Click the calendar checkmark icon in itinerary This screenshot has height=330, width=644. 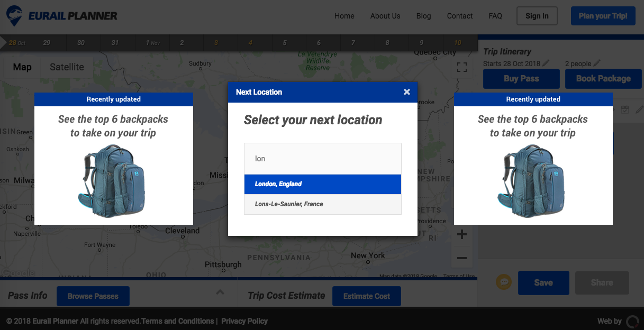point(625,109)
